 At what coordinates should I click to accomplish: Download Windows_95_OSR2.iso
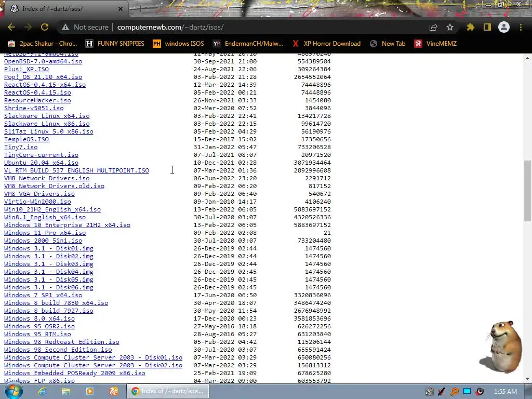tap(39, 327)
